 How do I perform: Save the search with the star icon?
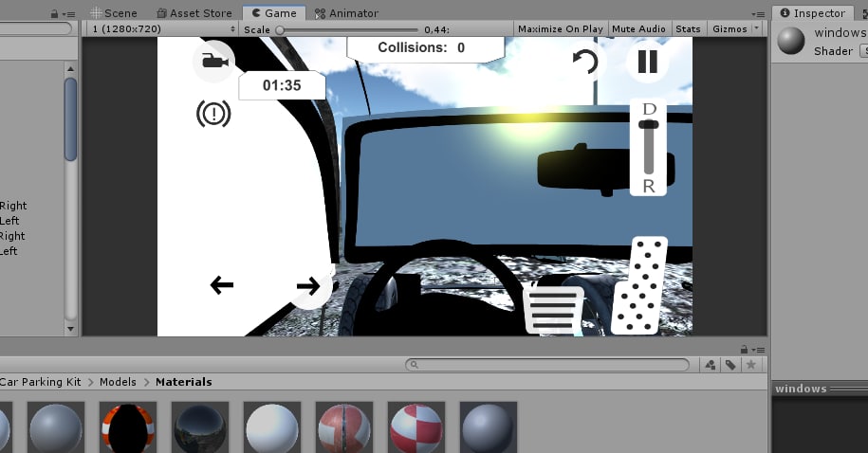coord(751,365)
